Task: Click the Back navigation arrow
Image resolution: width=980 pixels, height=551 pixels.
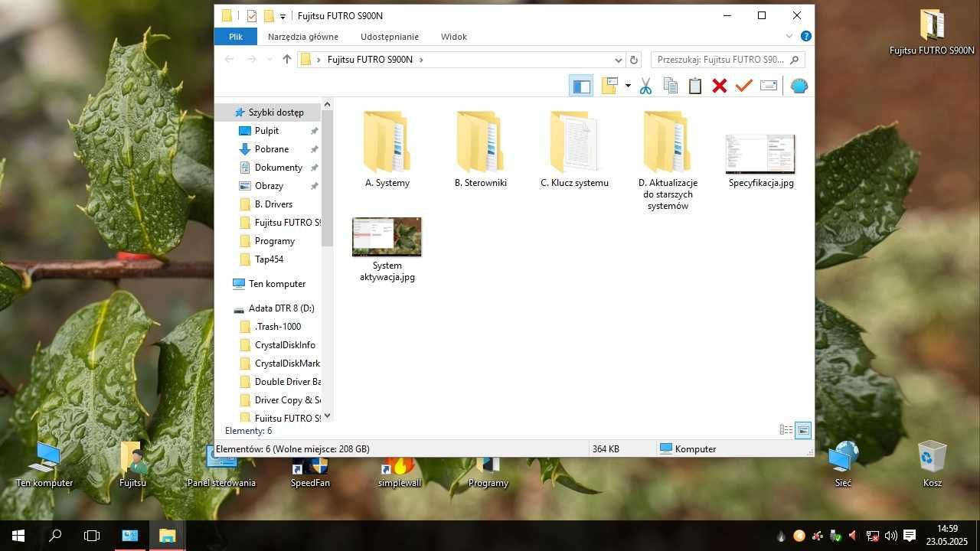Action: [229, 59]
